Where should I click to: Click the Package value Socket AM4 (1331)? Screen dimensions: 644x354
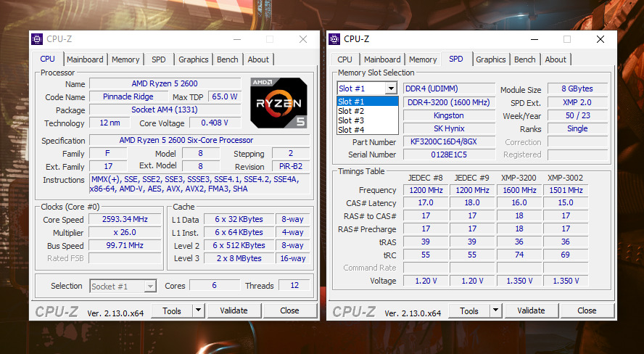165,110
